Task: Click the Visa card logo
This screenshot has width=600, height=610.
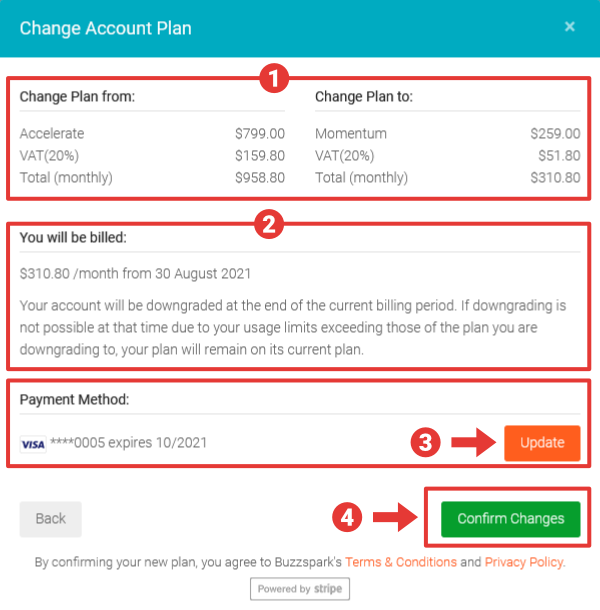Action: [x=33, y=443]
